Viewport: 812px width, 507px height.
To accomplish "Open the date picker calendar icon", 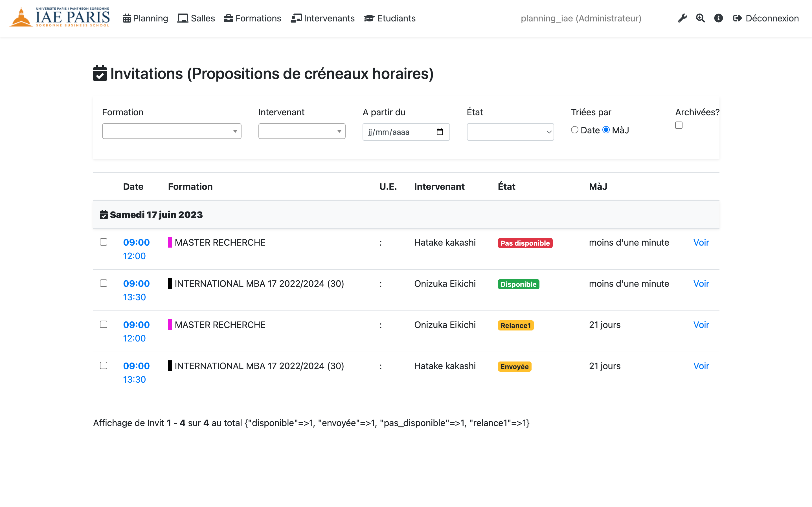I will 440,132.
